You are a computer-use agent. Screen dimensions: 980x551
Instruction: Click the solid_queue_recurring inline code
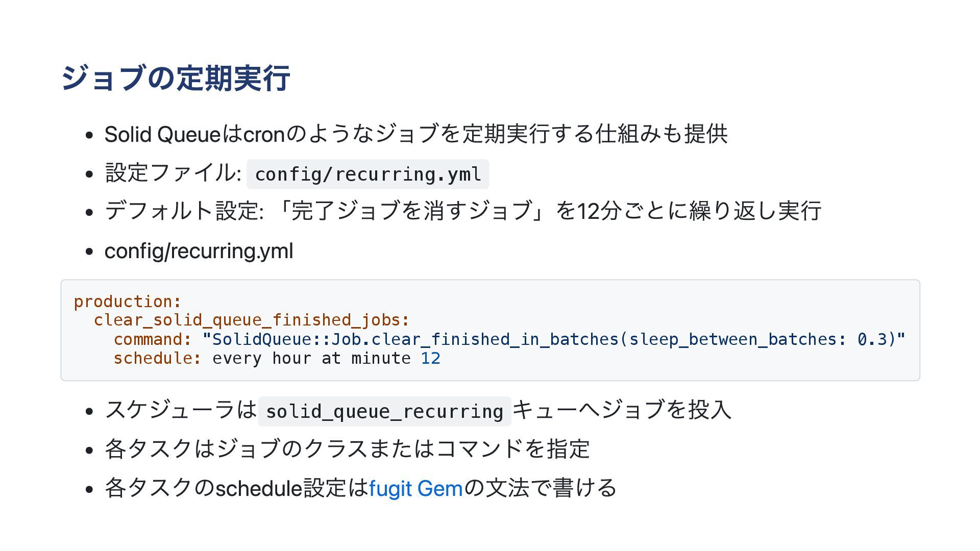pos(384,411)
